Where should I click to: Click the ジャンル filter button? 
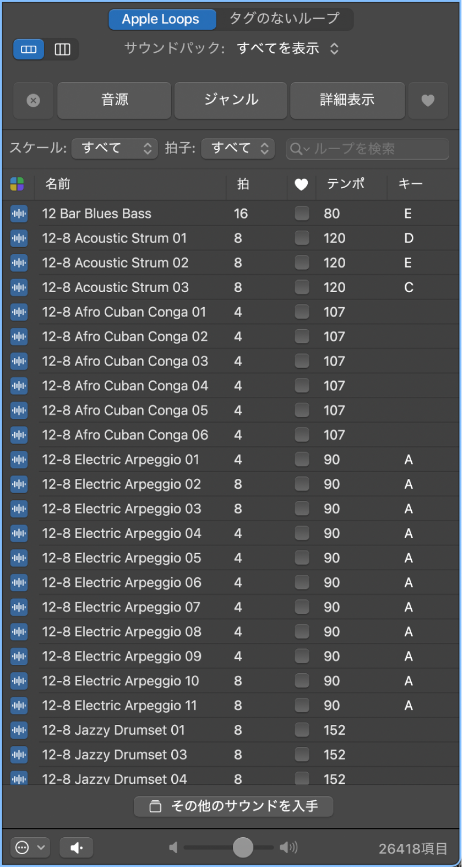231,100
